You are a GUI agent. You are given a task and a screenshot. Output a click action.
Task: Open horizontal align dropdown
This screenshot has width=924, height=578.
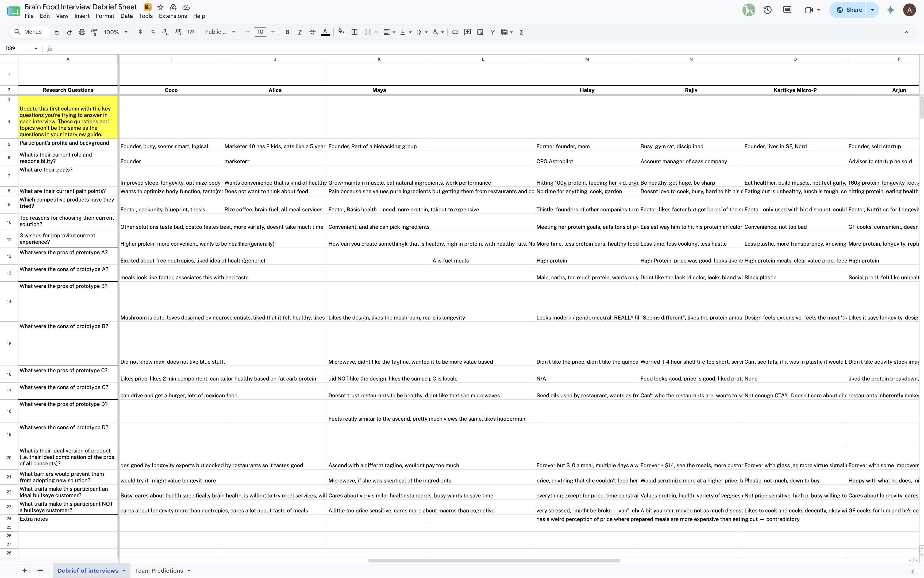[389, 32]
